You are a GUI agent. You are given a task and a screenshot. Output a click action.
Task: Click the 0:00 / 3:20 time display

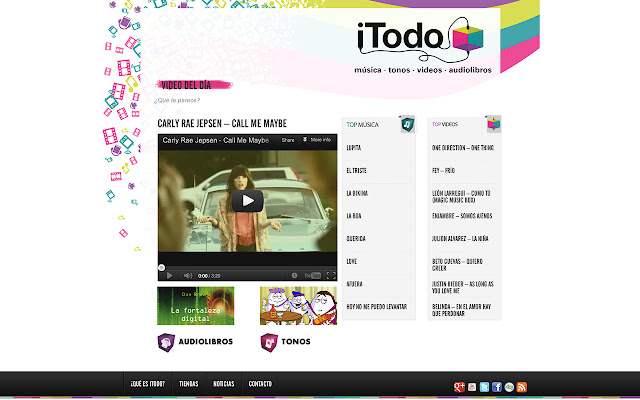[209, 276]
